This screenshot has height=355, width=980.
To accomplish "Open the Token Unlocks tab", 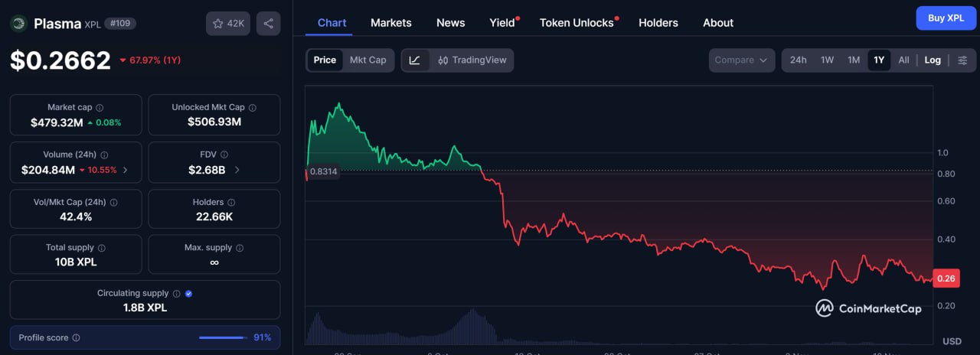I will pos(577,22).
